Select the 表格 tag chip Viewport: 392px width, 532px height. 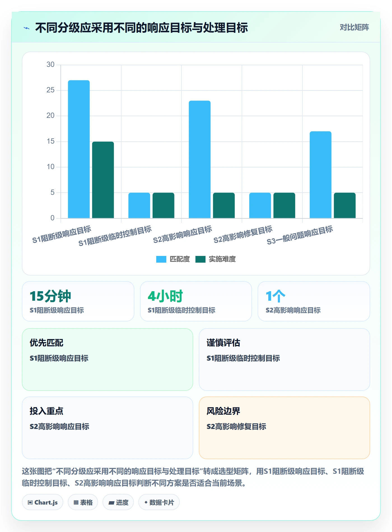tap(83, 502)
